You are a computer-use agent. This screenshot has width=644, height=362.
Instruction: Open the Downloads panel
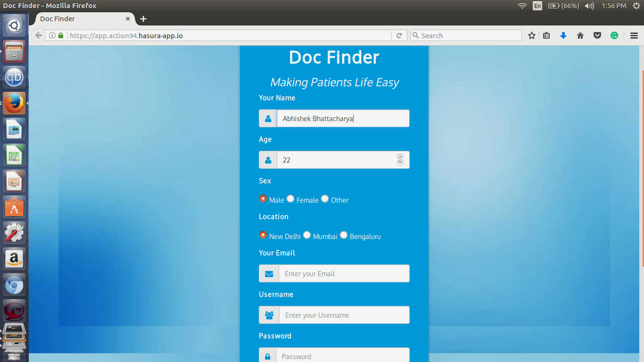click(x=563, y=35)
